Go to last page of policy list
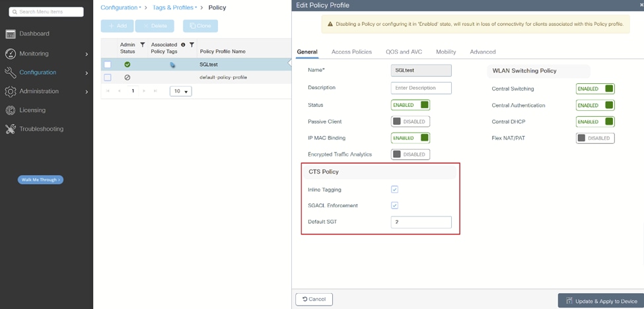 click(155, 91)
